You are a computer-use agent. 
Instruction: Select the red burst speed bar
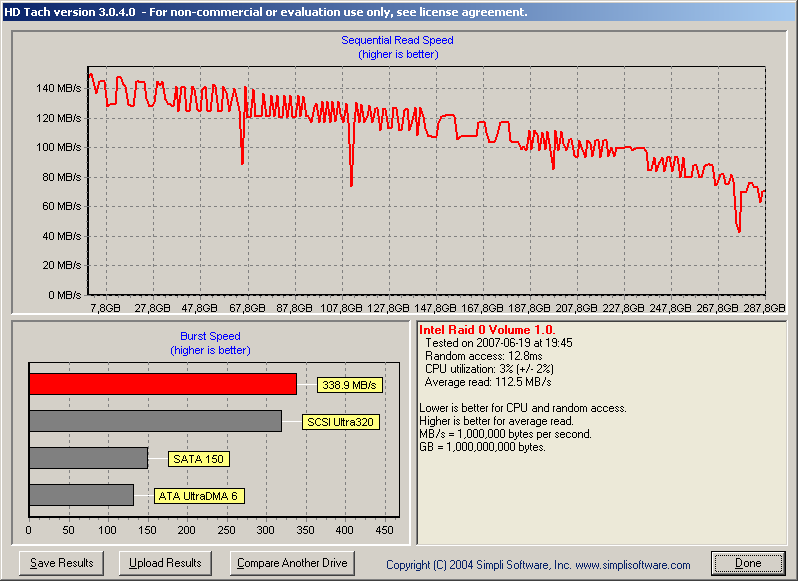point(163,384)
